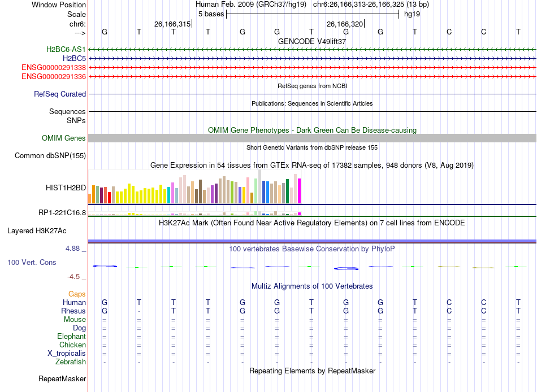The width and height of the screenshot is (537, 392).
Task: Click the -4.5 conservation scale minimum
Action: (73, 277)
